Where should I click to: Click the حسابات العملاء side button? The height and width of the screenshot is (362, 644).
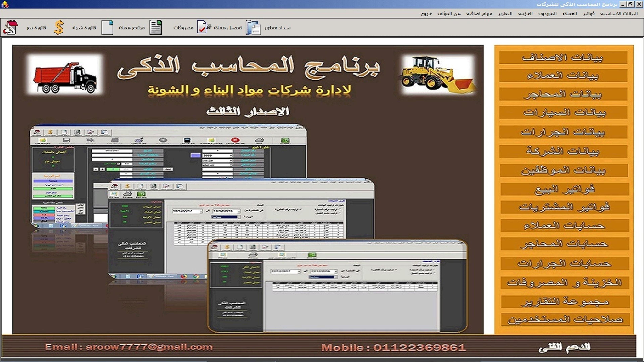point(565,226)
